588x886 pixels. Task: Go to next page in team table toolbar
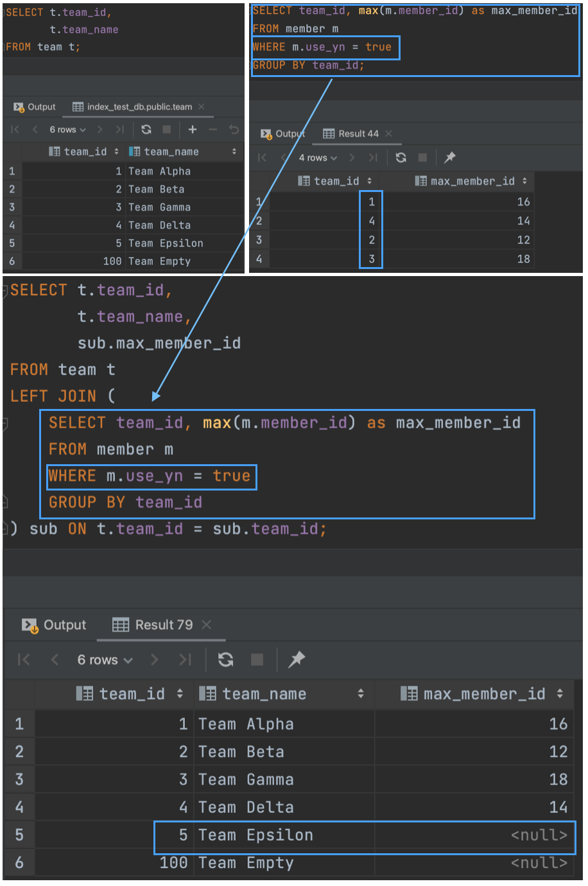click(x=99, y=130)
